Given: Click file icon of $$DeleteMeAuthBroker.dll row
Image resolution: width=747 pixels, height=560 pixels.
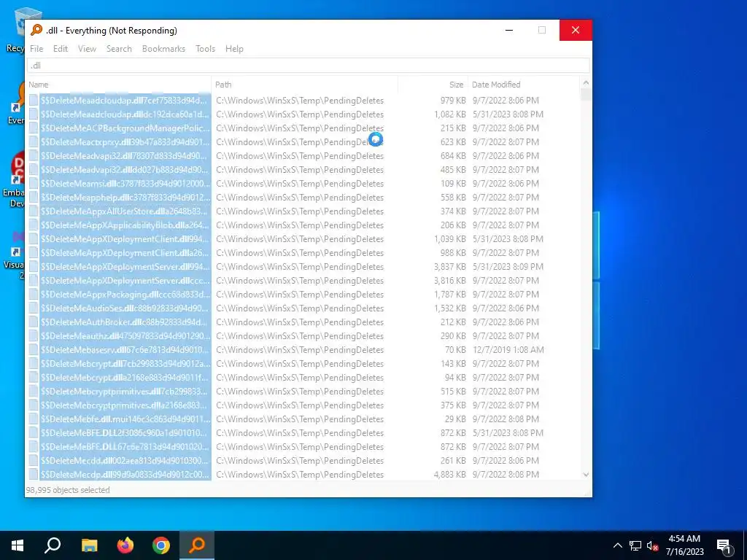Looking at the screenshot, I should tap(34, 322).
